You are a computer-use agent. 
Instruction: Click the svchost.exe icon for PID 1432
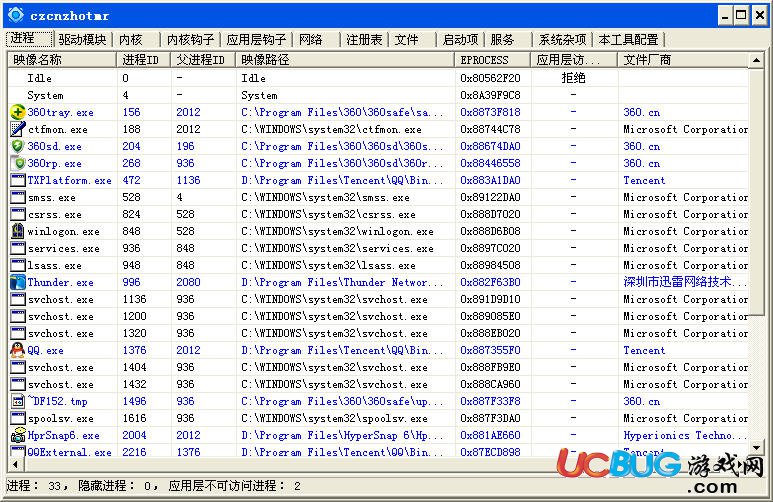[18, 384]
